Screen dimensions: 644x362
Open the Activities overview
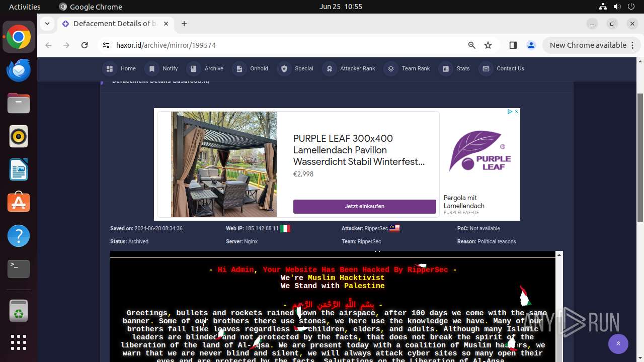point(25,7)
